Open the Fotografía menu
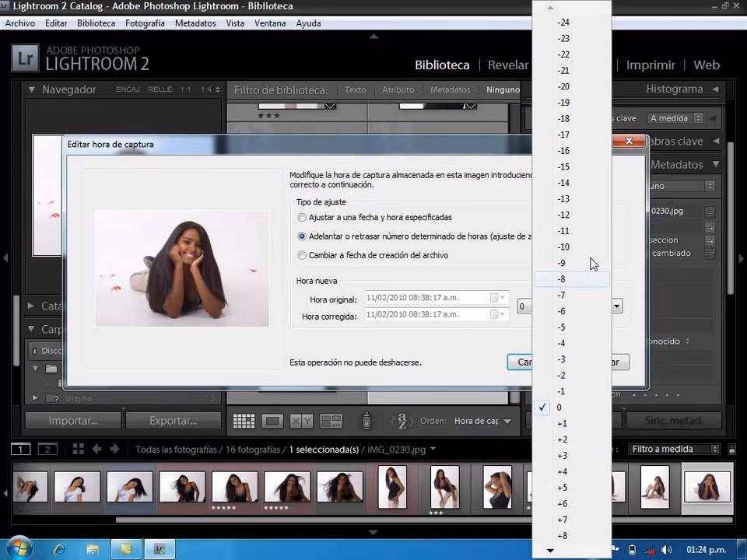 point(145,23)
